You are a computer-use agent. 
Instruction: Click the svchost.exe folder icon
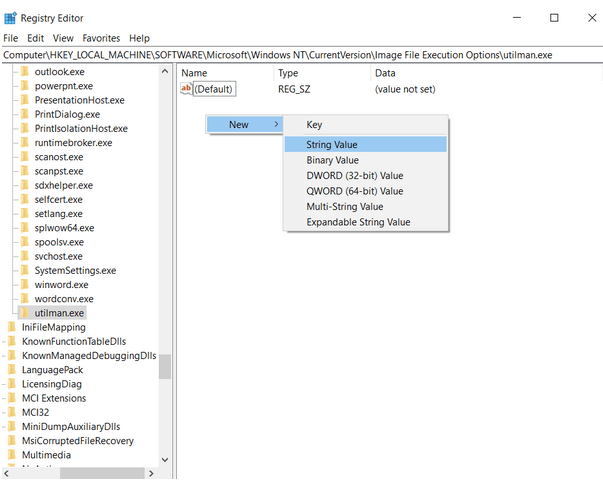coord(25,256)
